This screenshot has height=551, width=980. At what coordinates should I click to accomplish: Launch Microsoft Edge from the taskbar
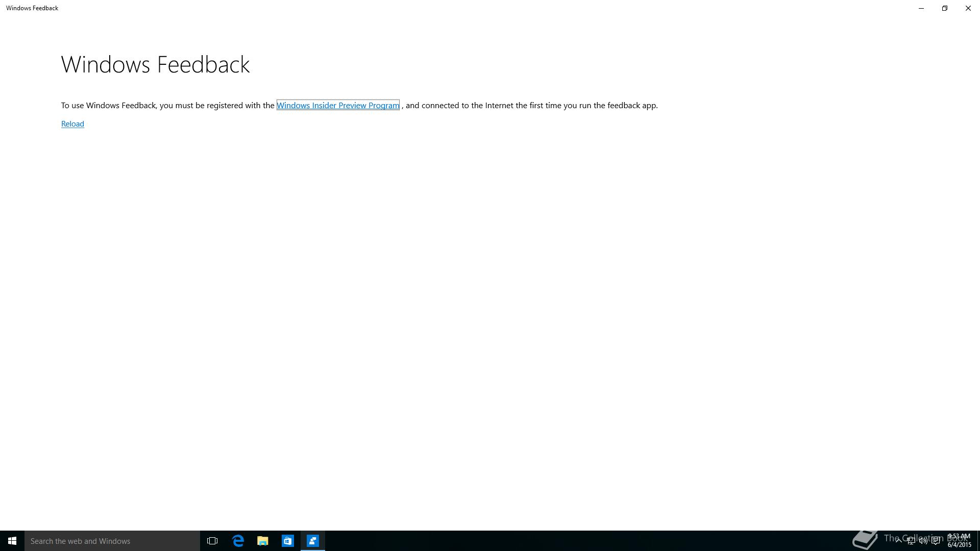click(238, 541)
